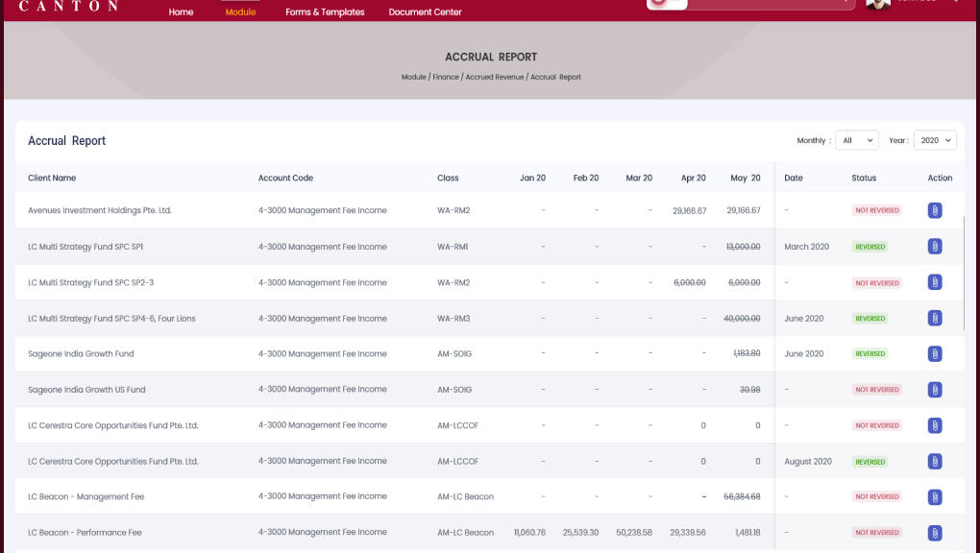The height and width of the screenshot is (553, 980).
Task: Click NOT REVERSED badge for LC Multi Strategy SP2-3
Action: click(877, 283)
